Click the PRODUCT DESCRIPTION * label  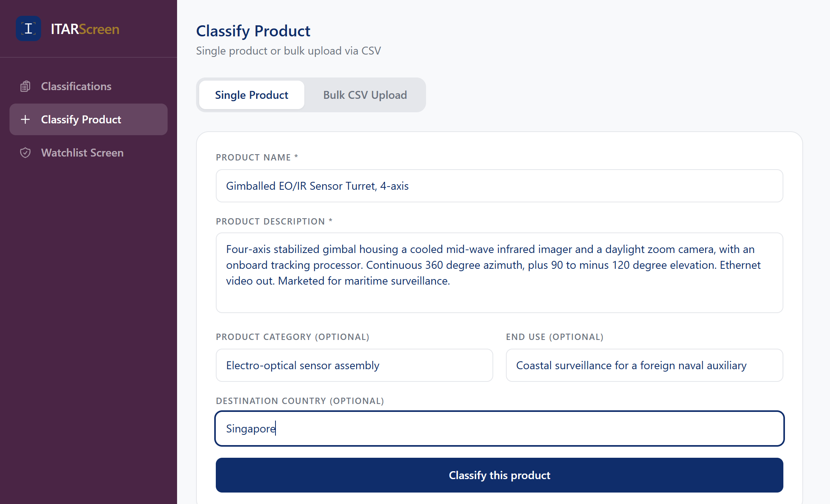[274, 221]
